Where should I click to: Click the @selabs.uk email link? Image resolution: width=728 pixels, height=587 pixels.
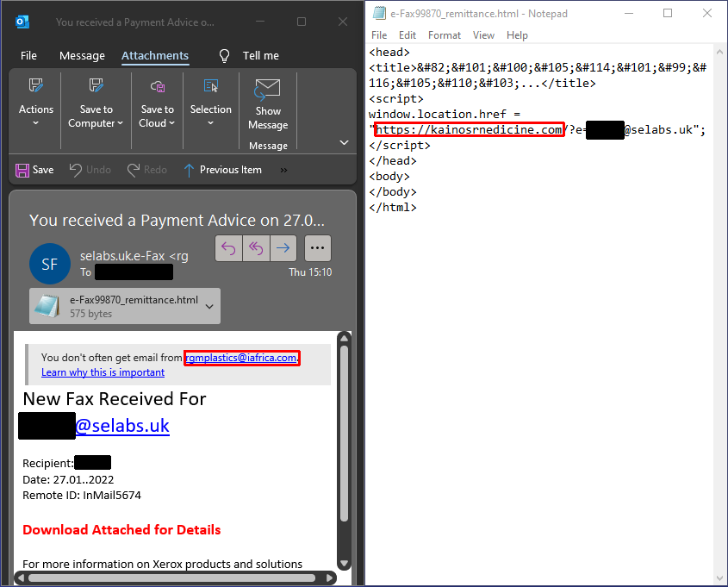click(x=122, y=426)
